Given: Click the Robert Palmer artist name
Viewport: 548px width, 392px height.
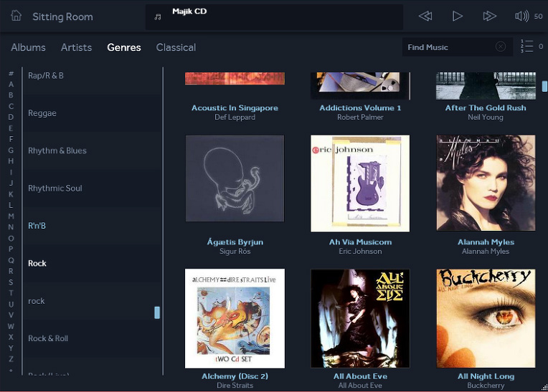Looking at the screenshot, I should point(360,118).
